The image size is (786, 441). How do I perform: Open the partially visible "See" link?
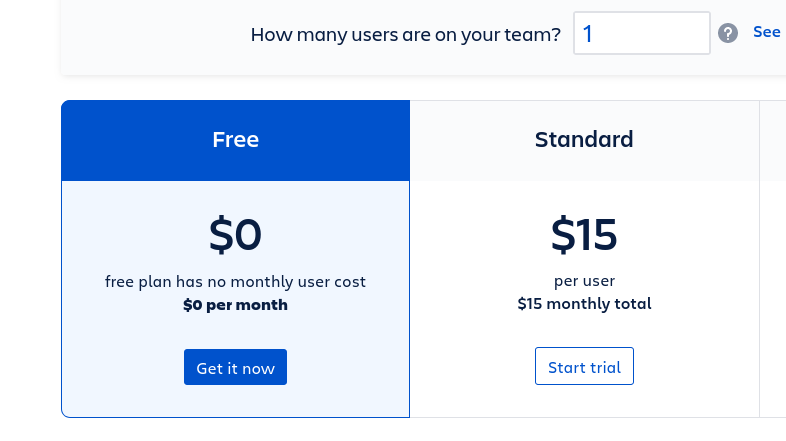coord(767,32)
